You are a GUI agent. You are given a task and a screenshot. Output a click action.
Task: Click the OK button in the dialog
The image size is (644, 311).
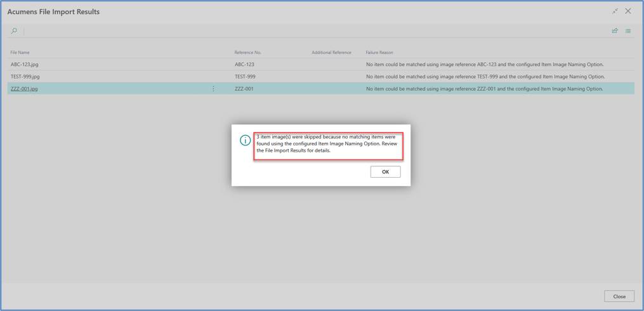[x=385, y=172]
